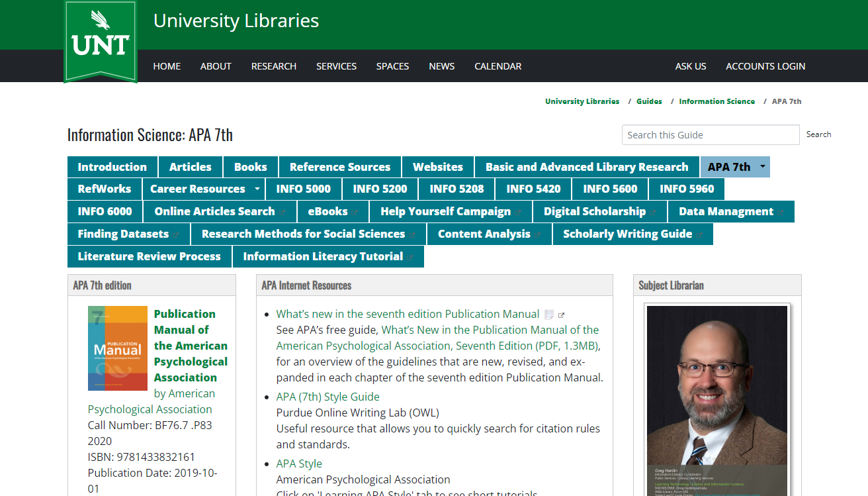
Task: Click the Information Science breadcrumb link
Action: coord(716,101)
